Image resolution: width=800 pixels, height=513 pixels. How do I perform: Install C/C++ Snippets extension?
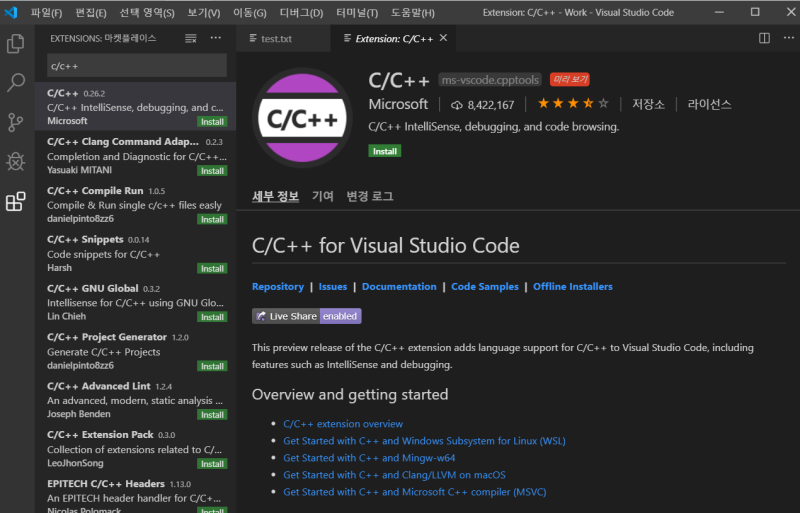(x=212, y=268)
